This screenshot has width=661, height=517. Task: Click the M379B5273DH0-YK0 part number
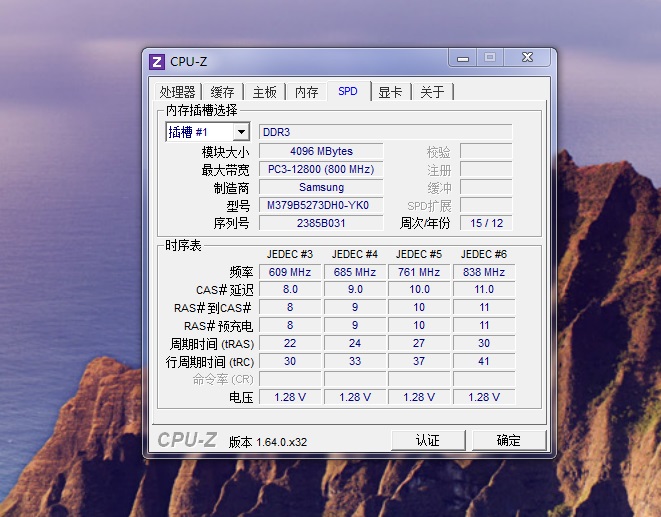(321, 205)
